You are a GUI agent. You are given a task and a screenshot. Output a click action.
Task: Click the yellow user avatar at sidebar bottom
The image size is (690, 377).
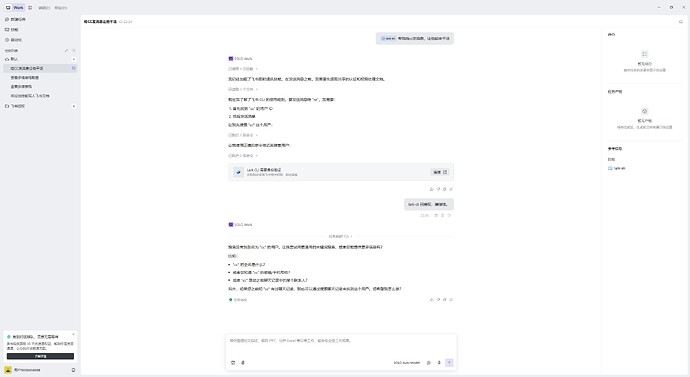click(x=8, y=370)
